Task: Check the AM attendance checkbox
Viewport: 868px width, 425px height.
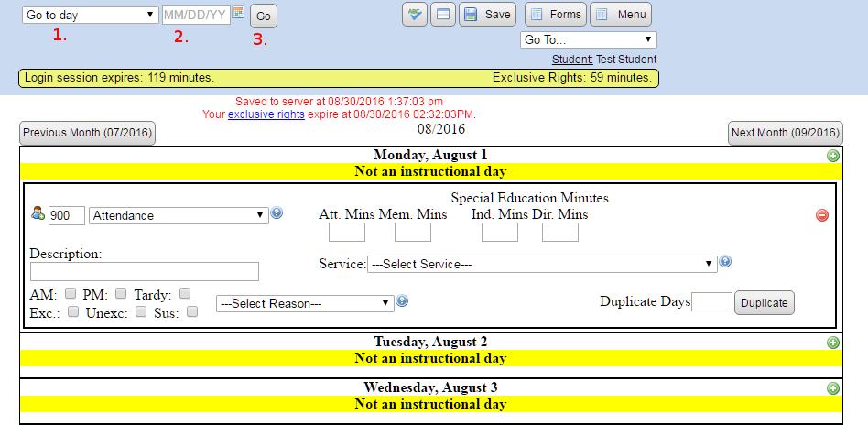Action: click(x=71, y=294)
